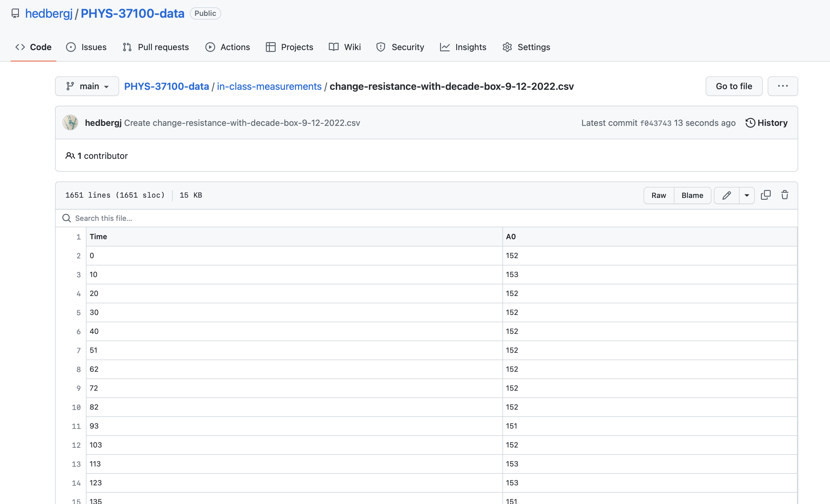Open hedbergj commit author link

click(x=103, y=122)
